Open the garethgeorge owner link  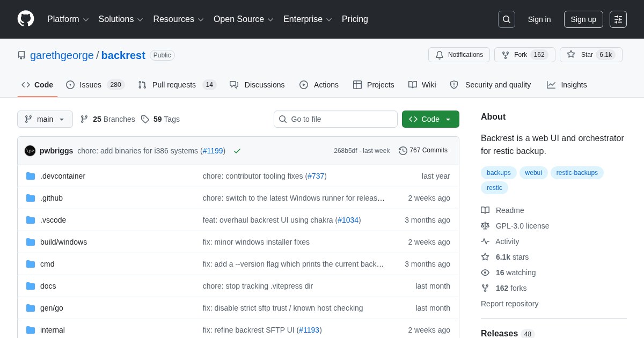click(x=62, y=55)
